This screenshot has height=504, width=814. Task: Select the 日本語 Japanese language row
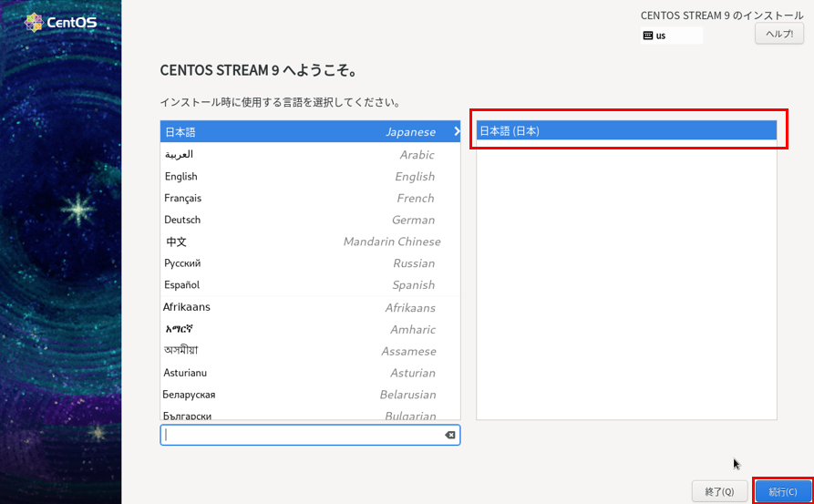(310, 132)
